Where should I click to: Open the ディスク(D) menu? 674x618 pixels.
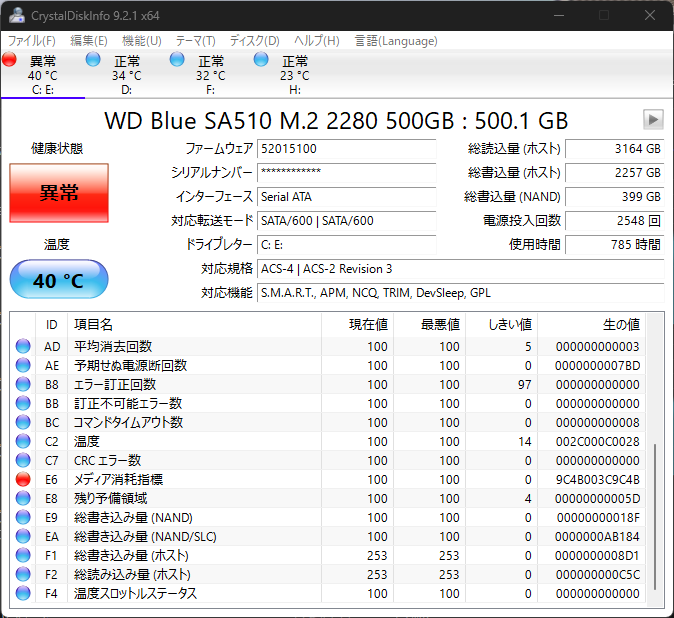tap(254, 41)
